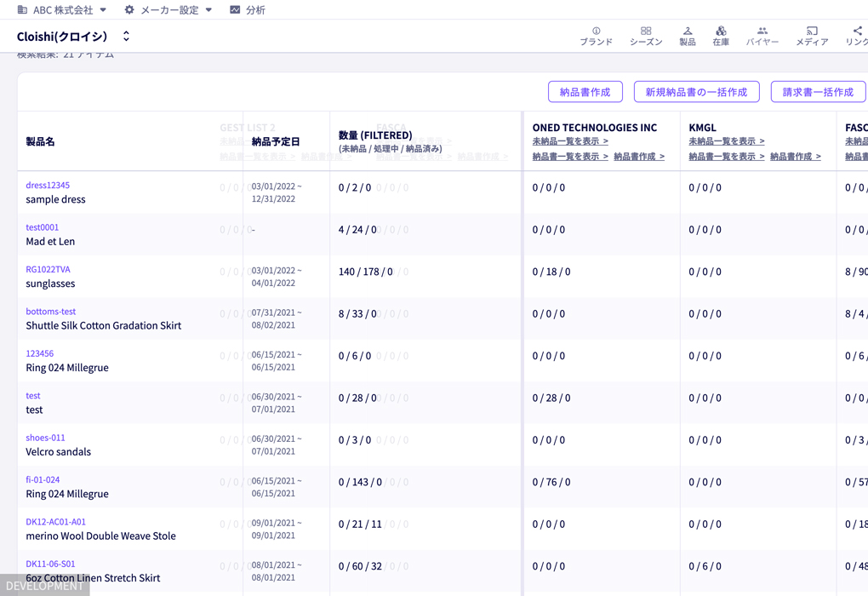Open product code shoes-011
The height and width of the screenshot is (596, 868).
(45, 438)
